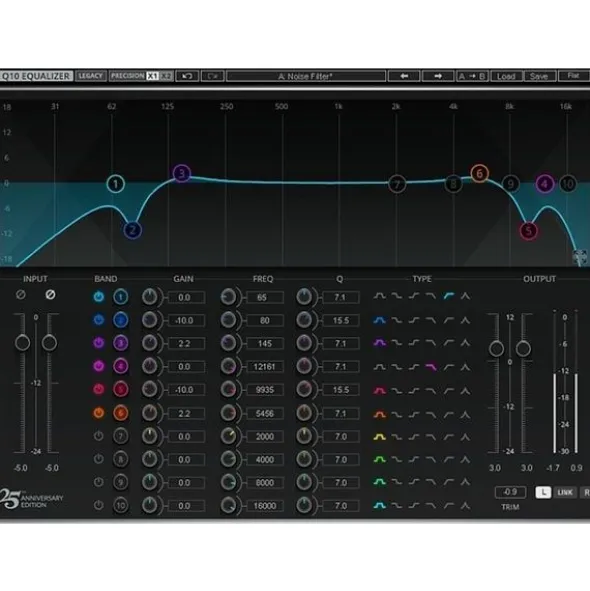Image resolution: width=590 pixels, height=591 pixels.
Task: Select red node 5 on the EQ graph
Action: [529, 231]
